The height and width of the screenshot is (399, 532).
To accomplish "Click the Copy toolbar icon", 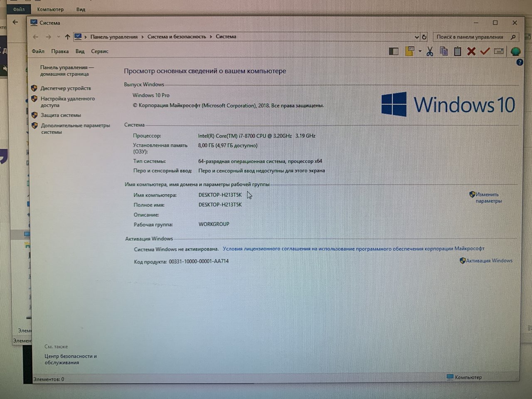I will (444, 51).
